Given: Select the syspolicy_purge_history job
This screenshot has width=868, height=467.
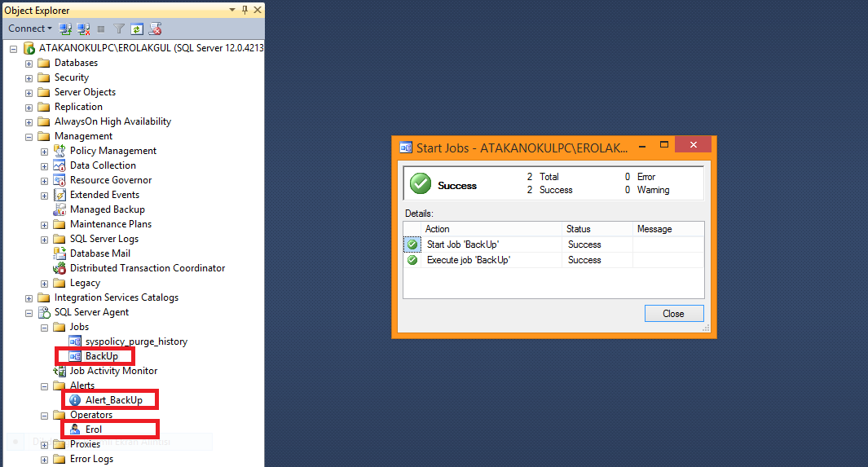Looking at the screenshot, I should point(136,341).
